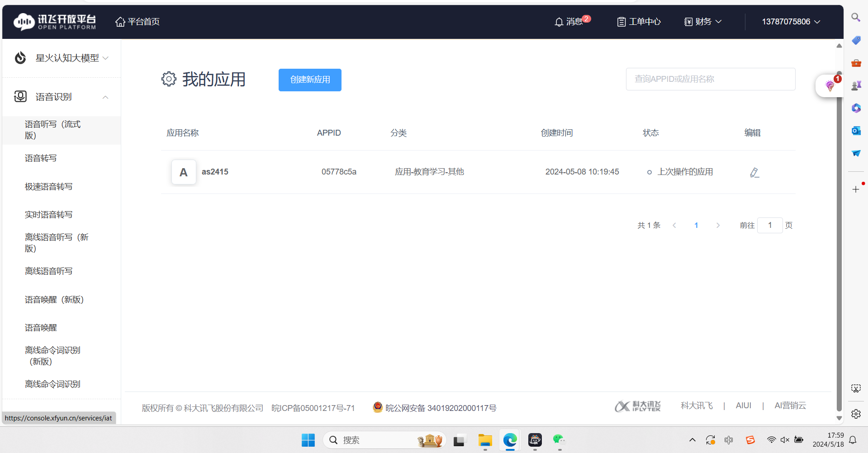Screen dimensions: 868x453
Task: Click the iFlytek footer logo
Action: 638,406
